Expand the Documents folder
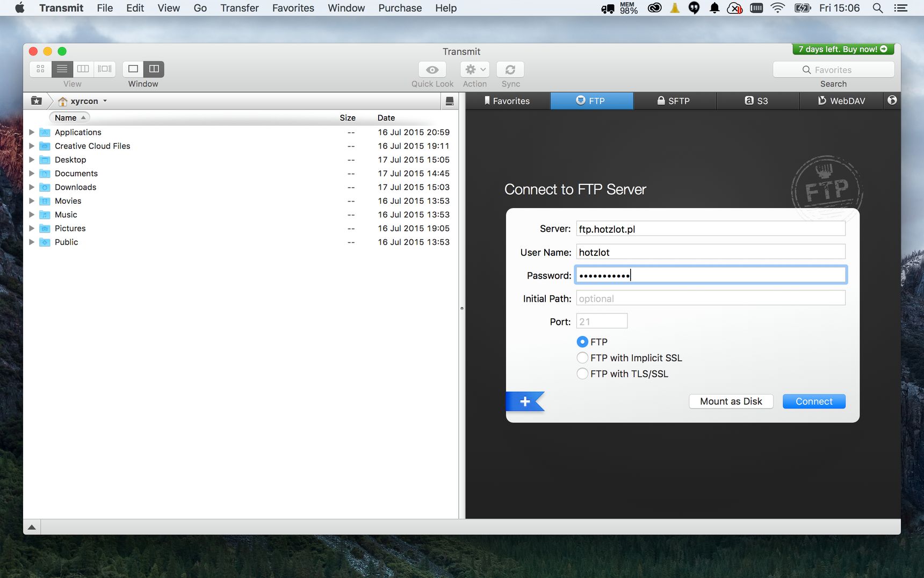Screen dimensions: 924x578 click(32, 174)
